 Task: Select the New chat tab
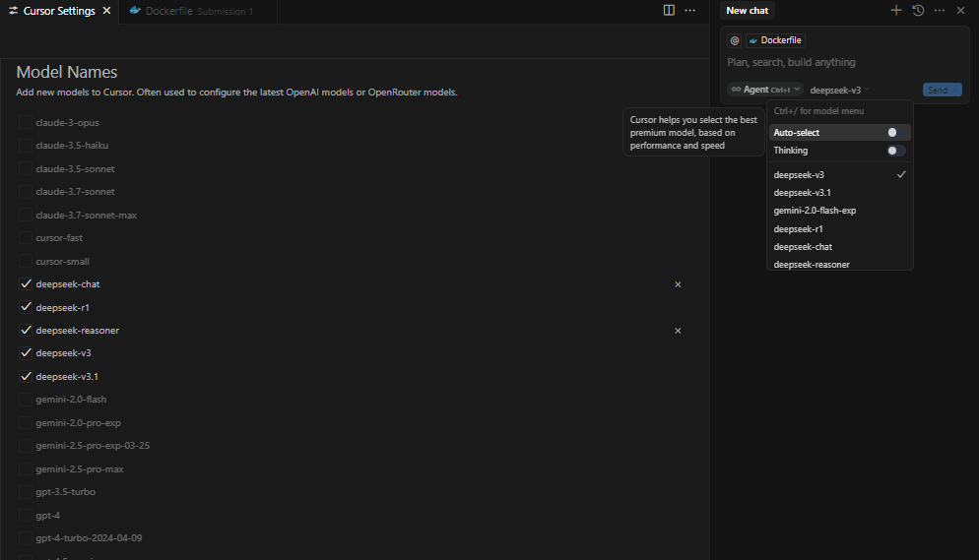747,11
